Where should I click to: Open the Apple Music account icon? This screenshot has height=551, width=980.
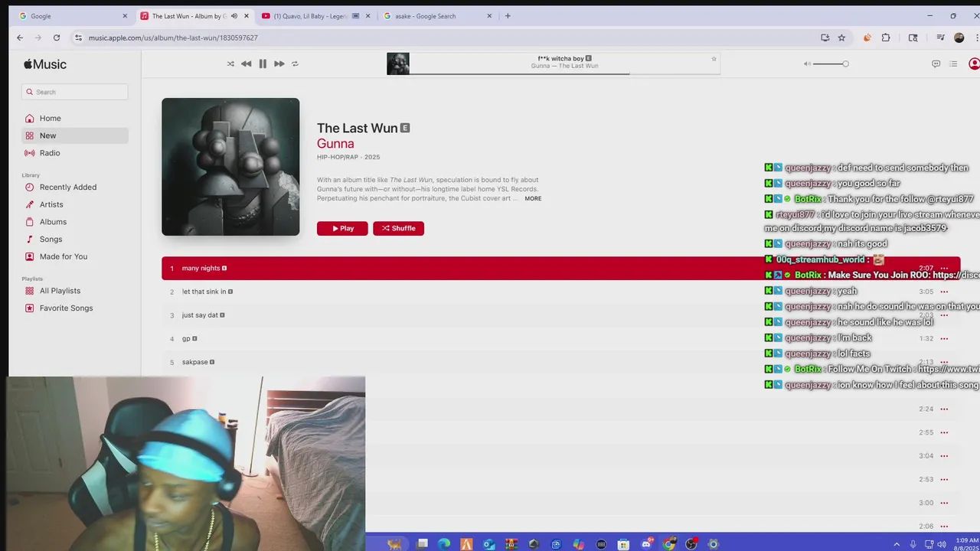(974, 64)
